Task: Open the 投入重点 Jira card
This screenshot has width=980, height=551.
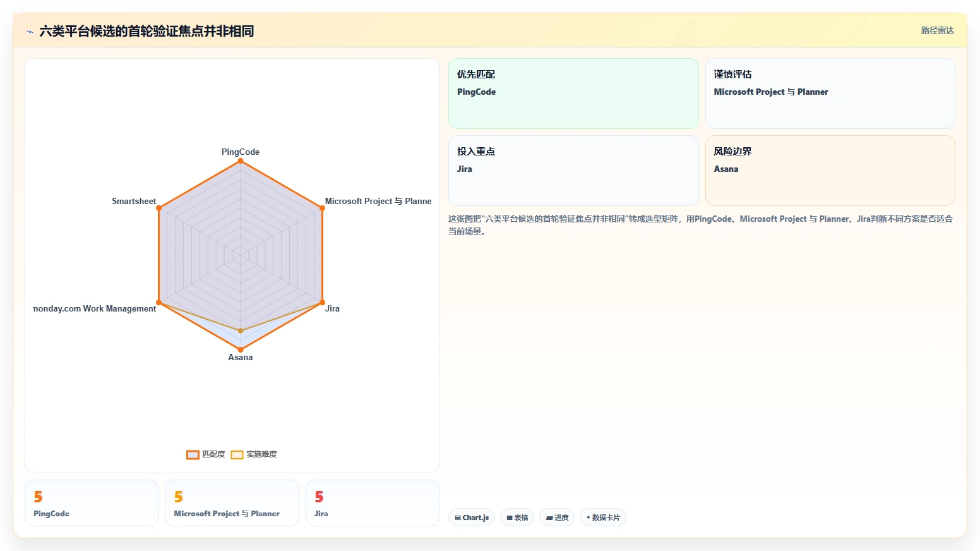Action: [x=573, y=171]
